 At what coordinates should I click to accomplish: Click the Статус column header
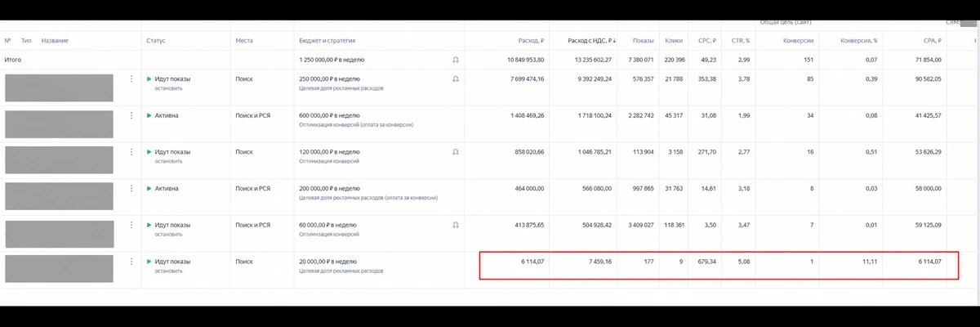click(156, 40)
